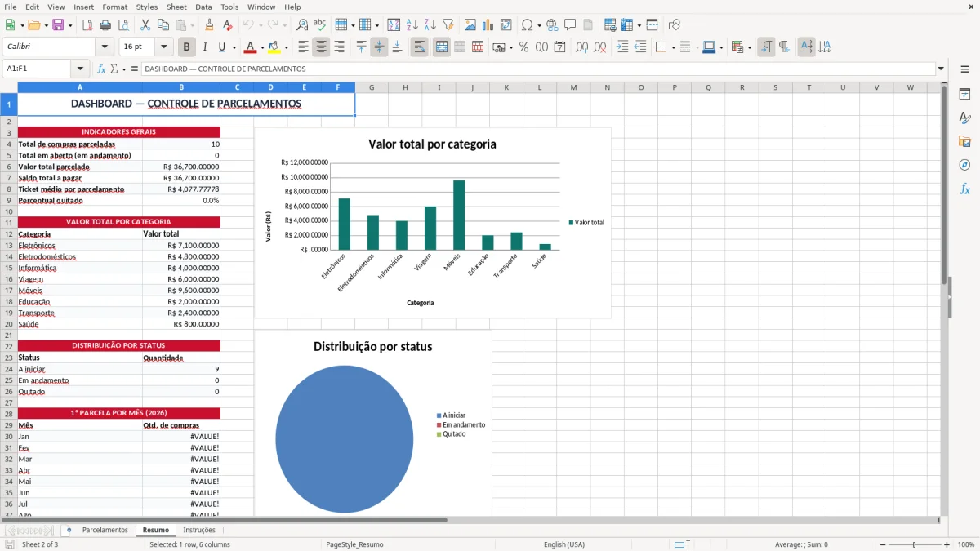Viewport: 980px width, 551px height.
Task: Open the File menu
Action: pyautogui.click(x=11, y=7)
